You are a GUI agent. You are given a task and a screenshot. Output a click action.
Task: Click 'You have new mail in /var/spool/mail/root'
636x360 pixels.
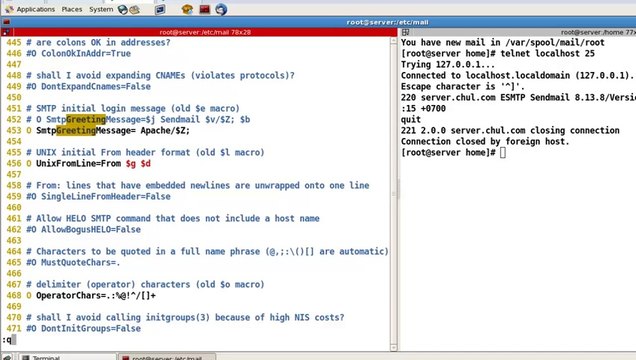(503, 43)
